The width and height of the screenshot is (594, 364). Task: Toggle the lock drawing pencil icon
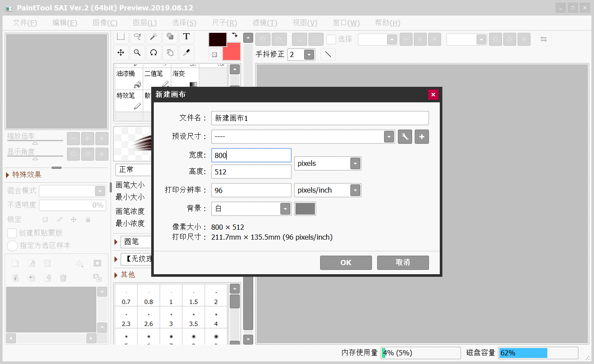(x=60, y=219)
